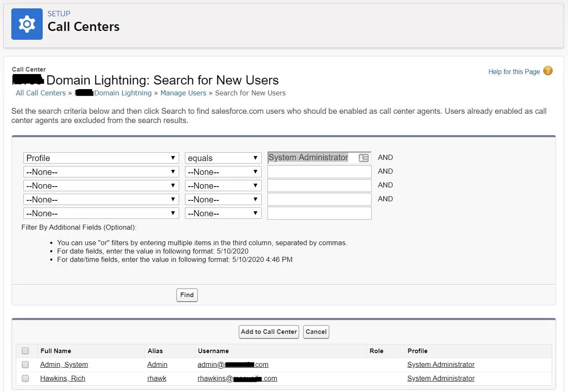Open the Hawkins, Rich full name link
Image resolution: width=568 pixels, height=392 pixels.
point(63,378)
